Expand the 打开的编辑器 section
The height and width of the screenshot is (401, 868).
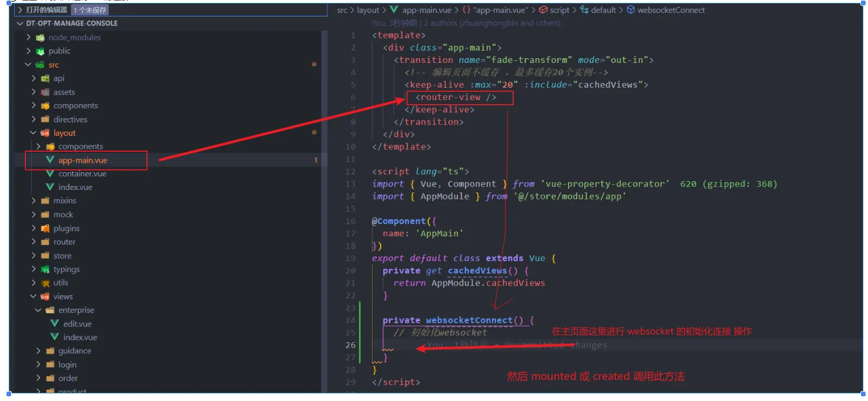coord(20,10)
